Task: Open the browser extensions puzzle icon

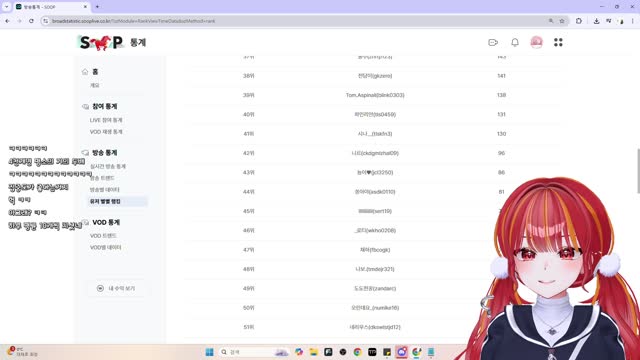Action: (579, 21)
